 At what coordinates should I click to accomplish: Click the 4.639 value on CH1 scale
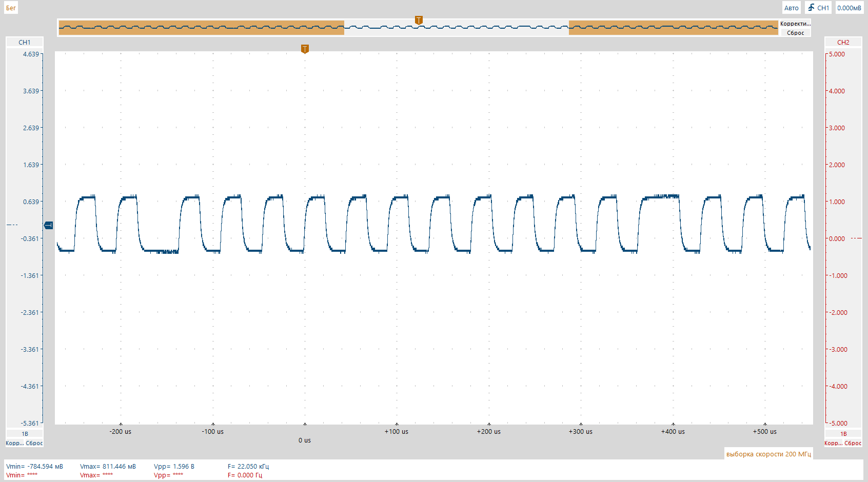point(31,54)
